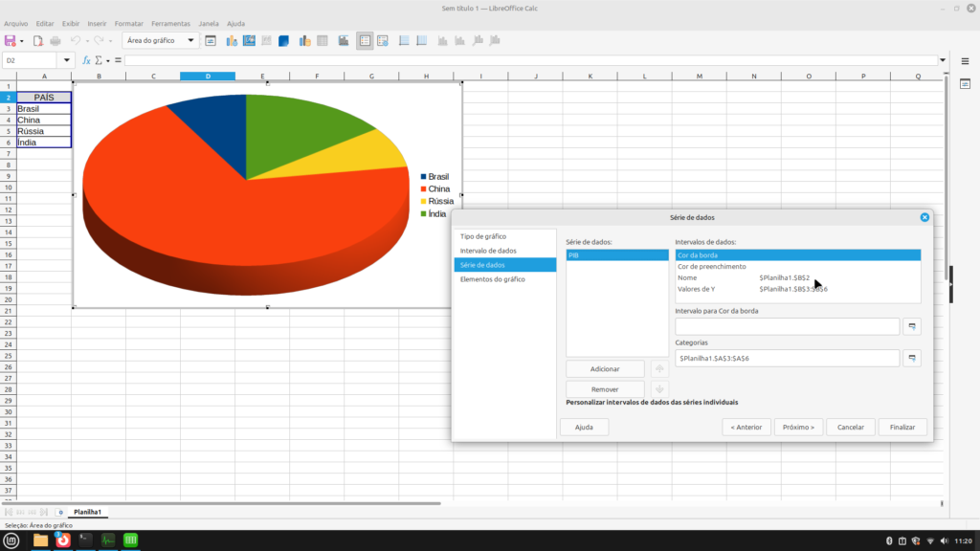Click the Chart Type toolbar icon

tap(230, 41)
